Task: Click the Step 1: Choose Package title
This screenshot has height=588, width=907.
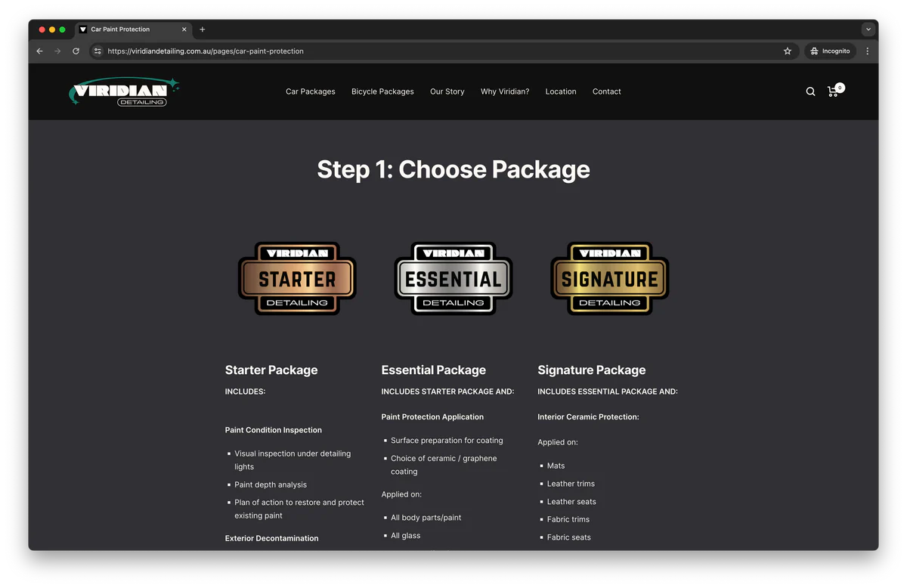Action: coord(453,169)
